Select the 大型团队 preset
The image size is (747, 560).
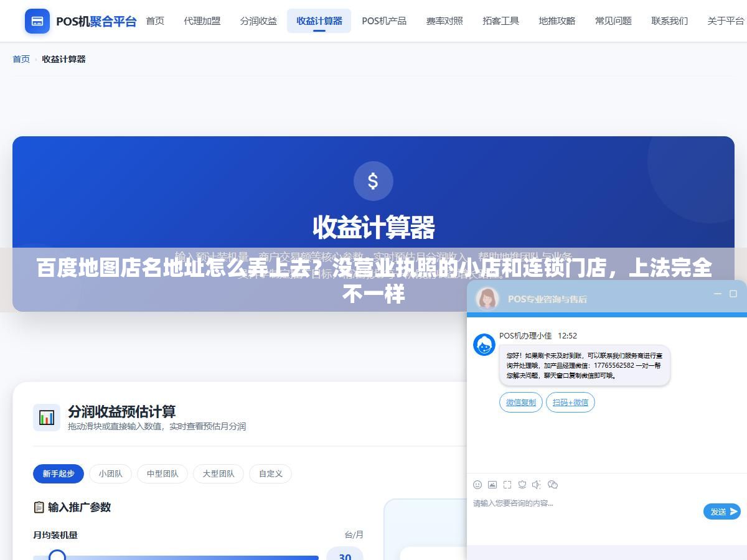218,474
